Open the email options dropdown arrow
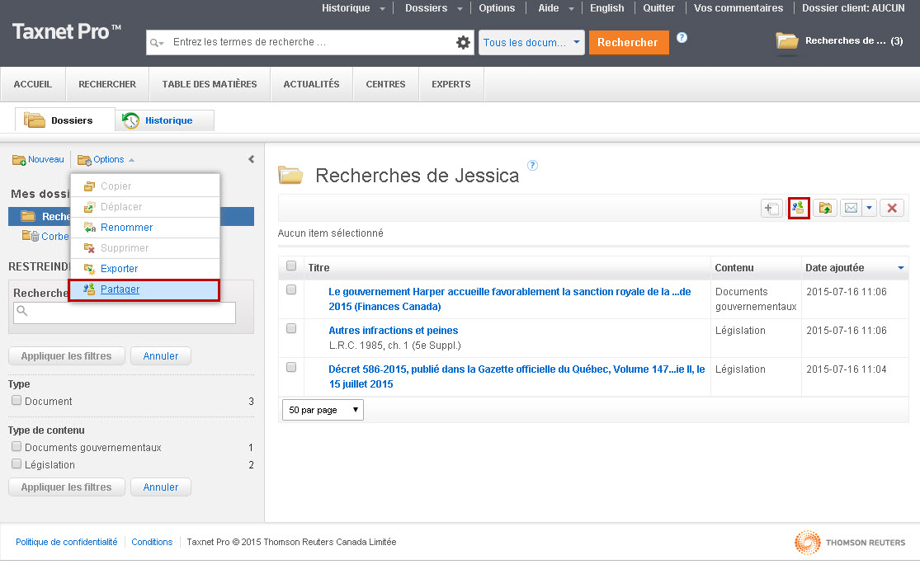 pyautogui.click(x=870, y=208)
